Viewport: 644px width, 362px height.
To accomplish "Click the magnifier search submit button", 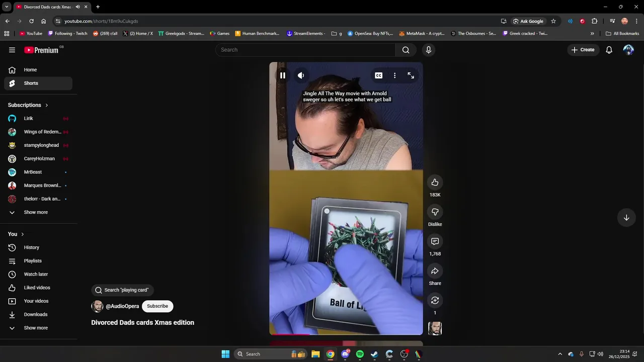I will point(406,50).
